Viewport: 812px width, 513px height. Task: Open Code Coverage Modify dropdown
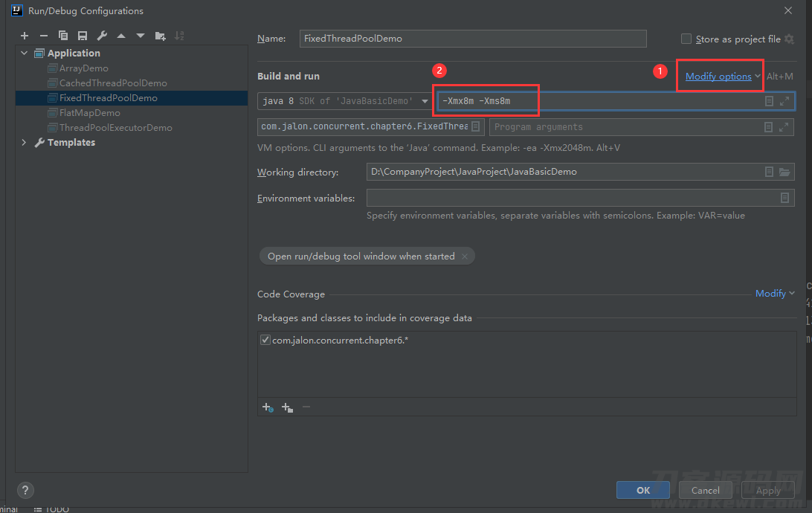pos(775,294)
